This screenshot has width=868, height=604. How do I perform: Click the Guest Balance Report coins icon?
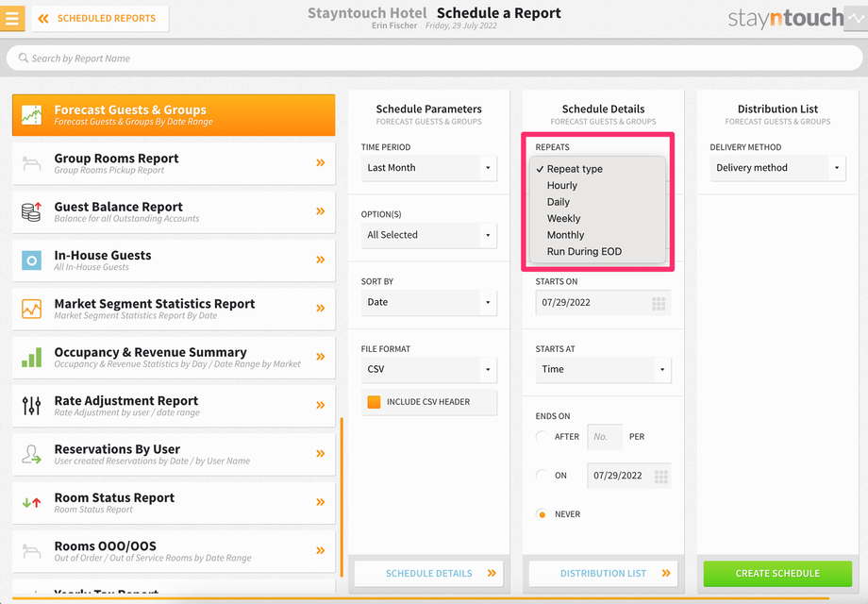coord(31,212)
